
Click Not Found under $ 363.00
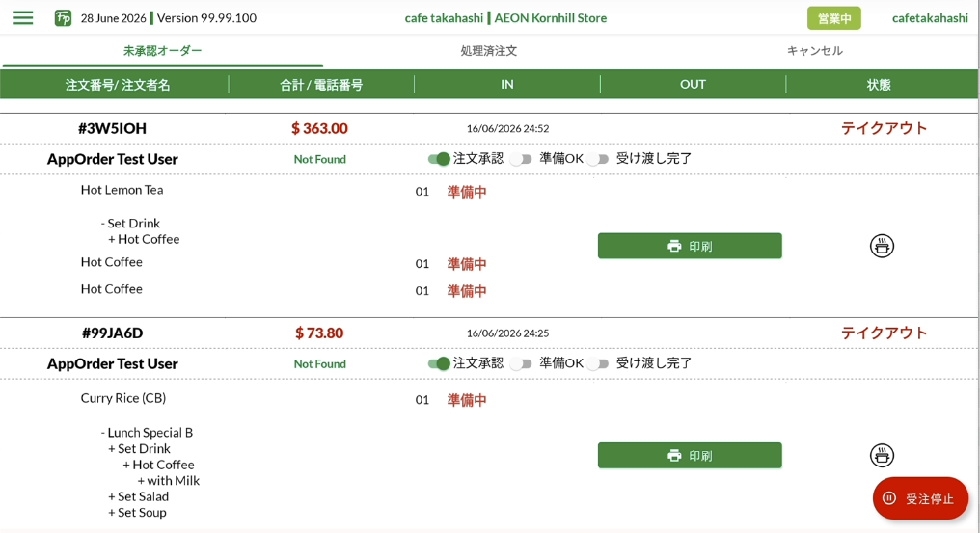pos(320,159)
